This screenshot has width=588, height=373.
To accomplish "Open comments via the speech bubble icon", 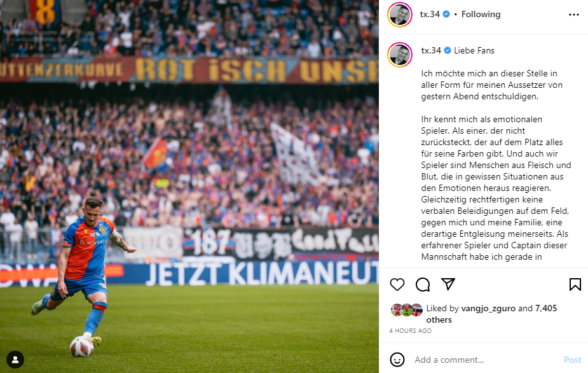I will coord(423,285).
